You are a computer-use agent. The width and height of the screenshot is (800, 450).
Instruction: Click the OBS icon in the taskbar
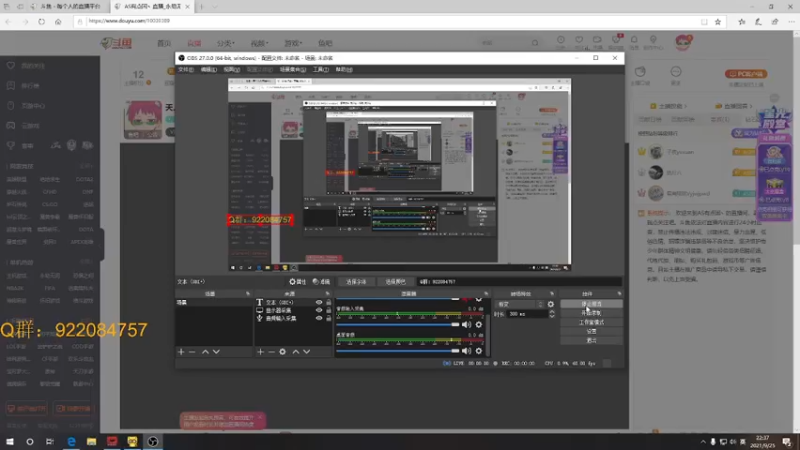[153, 441]
